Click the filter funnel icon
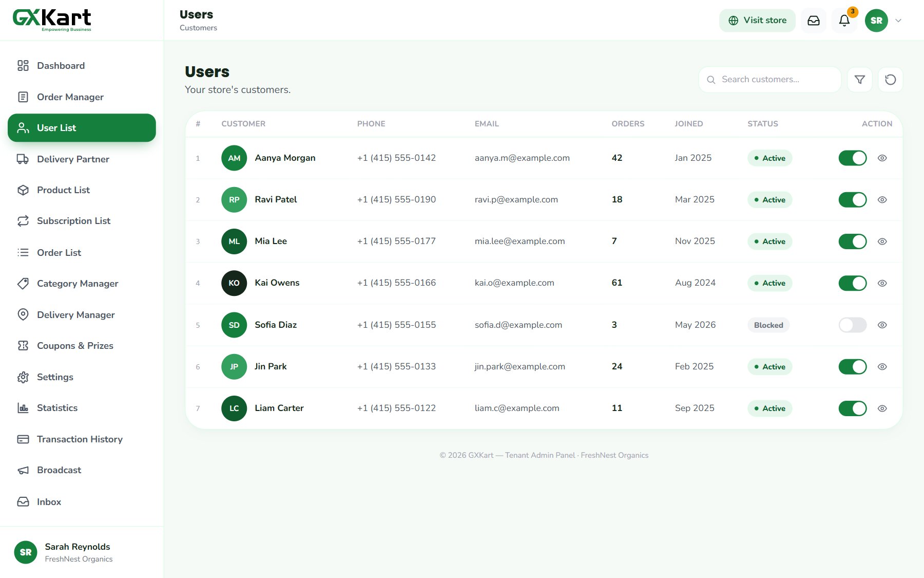The height and width of the screenshot is (578, 924). [860, 80]
